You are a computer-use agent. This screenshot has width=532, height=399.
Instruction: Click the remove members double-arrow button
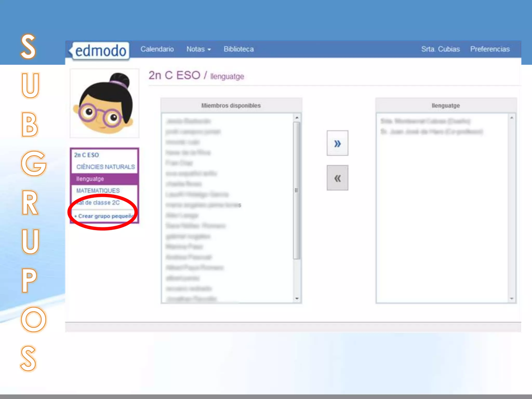coord(337,178)
